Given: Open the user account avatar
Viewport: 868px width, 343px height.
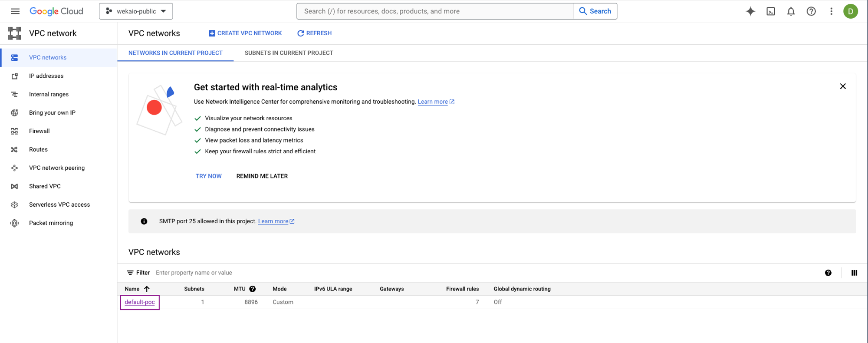Looking at the screenshot, I should (850, 11).
